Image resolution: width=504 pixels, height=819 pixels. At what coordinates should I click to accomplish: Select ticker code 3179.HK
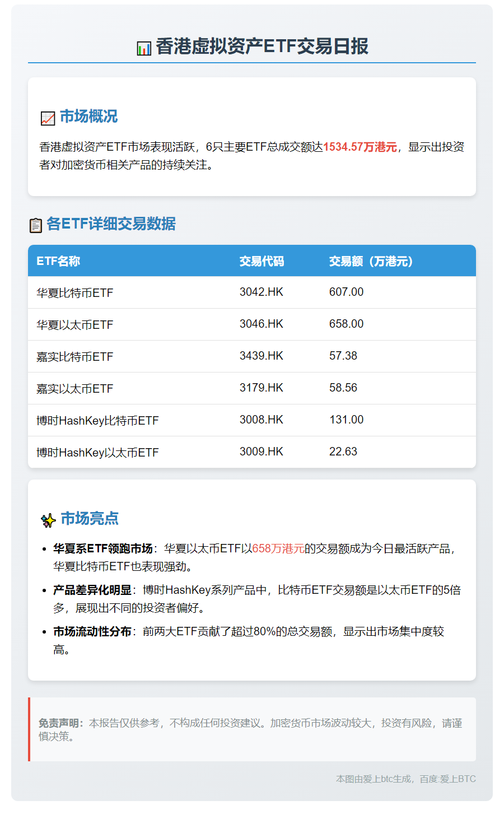(x=261, y=388)
